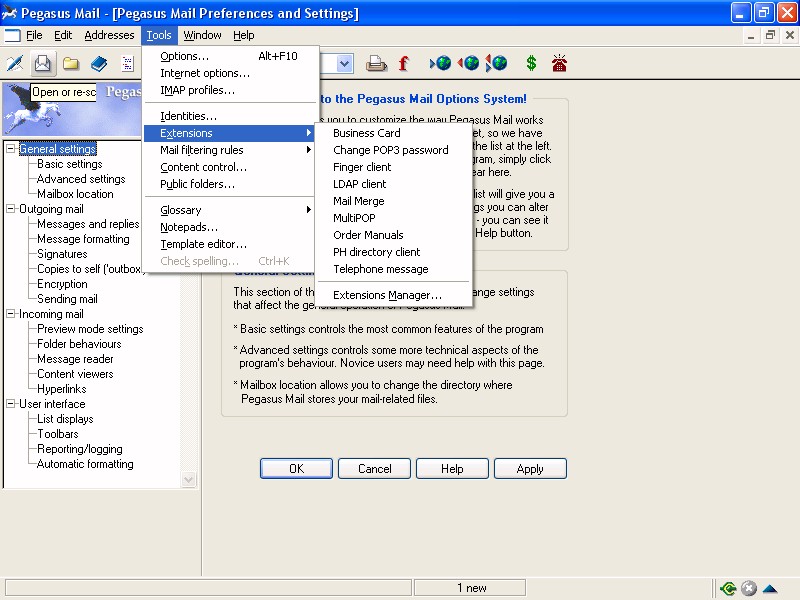Image resolution: width=800 pixels, height=600 pixels.
Task: Click the Apply button
Action: coord(530,468)
